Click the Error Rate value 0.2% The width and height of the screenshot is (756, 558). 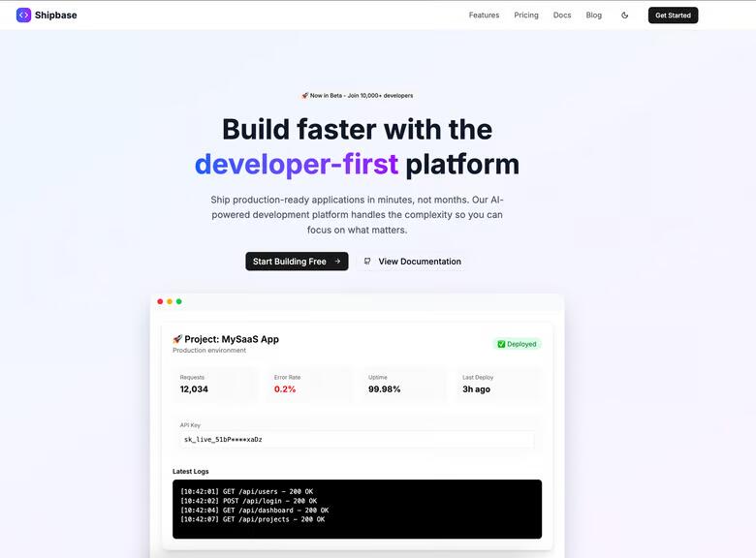click(x=285, y=389)
